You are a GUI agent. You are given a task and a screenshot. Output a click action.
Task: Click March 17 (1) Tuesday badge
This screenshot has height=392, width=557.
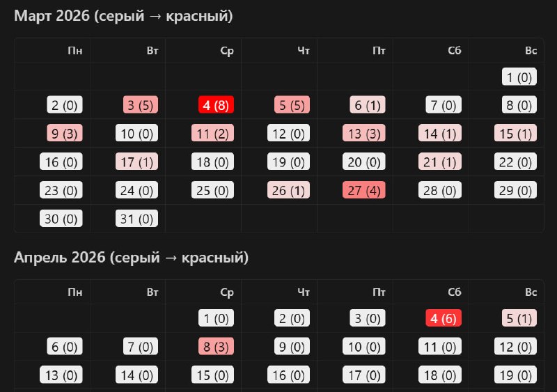point(136,162)
